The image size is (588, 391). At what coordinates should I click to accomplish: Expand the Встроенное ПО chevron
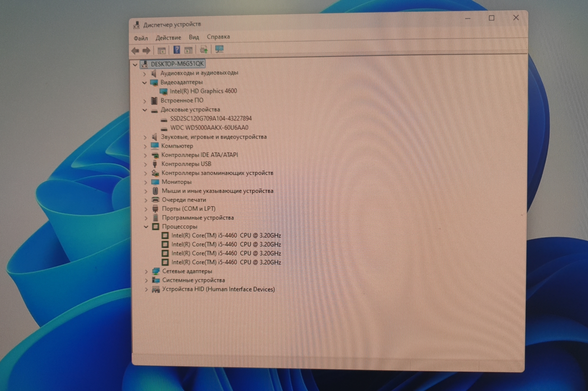(144, 101)
